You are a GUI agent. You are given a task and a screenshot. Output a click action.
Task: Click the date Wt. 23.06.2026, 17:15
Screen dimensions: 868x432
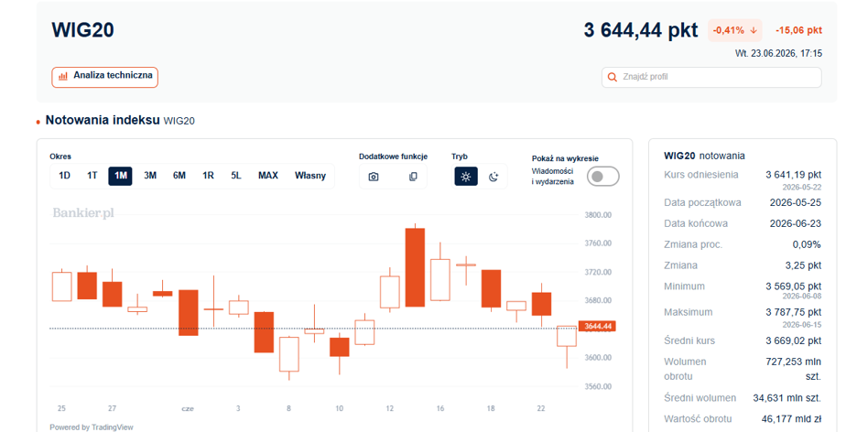coord(778,54)
